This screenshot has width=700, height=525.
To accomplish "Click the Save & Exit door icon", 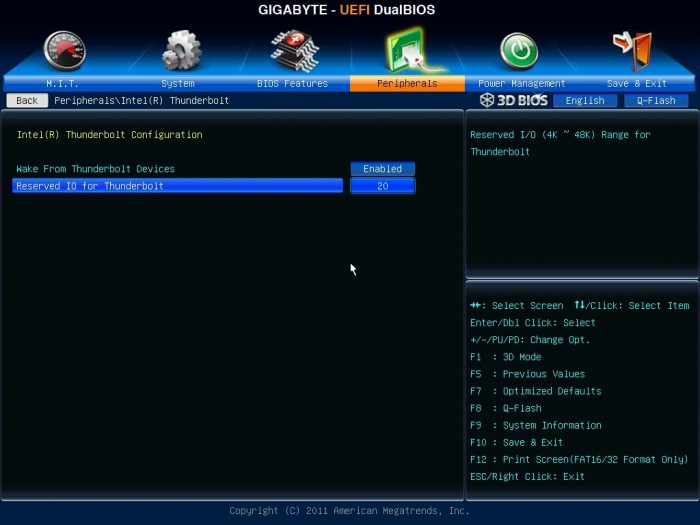I will click(633, 51).
